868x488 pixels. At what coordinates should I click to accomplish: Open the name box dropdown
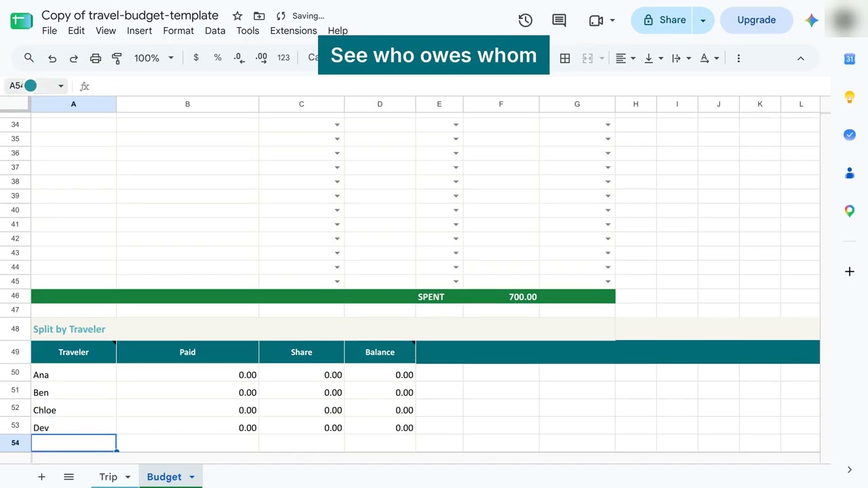click(61, 86)
